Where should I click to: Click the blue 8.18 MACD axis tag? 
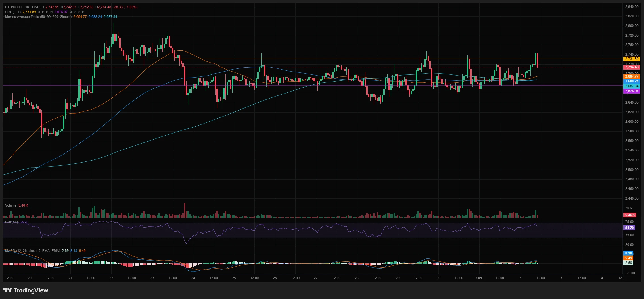629,253
